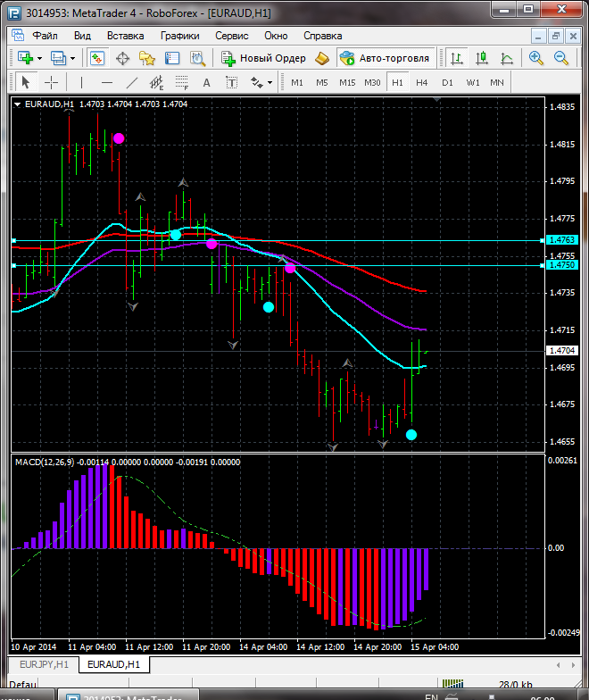Click the Zoom In magnifier icon

tap(536, 58)
